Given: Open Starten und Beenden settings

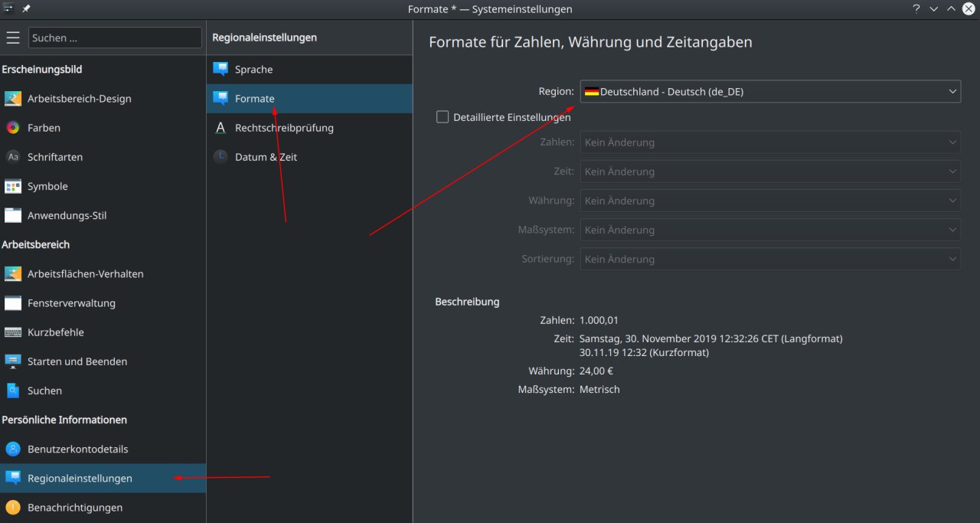Looking at the screenshot, I should 77,361.
